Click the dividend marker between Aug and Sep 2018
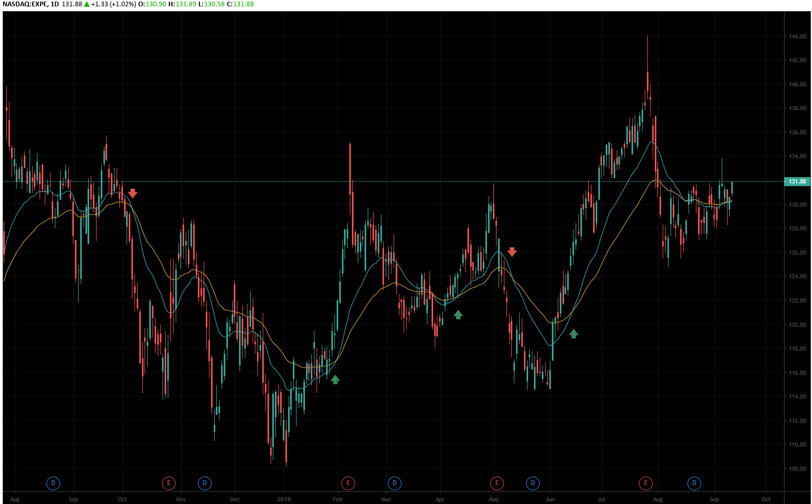Screen dimensions: 812x504 coord(53,483)
